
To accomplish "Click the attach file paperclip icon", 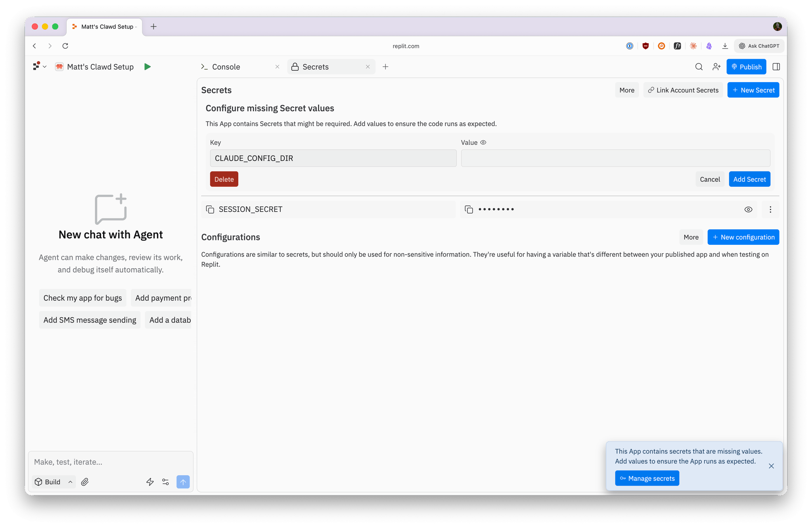I will pyautogui.click(x=85, y=482).
